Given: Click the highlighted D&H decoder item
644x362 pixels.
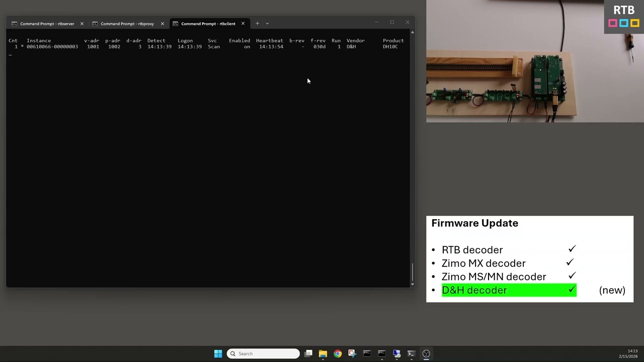Looking at the screenshot, I should pyautogui.click(x=509, y=290).
